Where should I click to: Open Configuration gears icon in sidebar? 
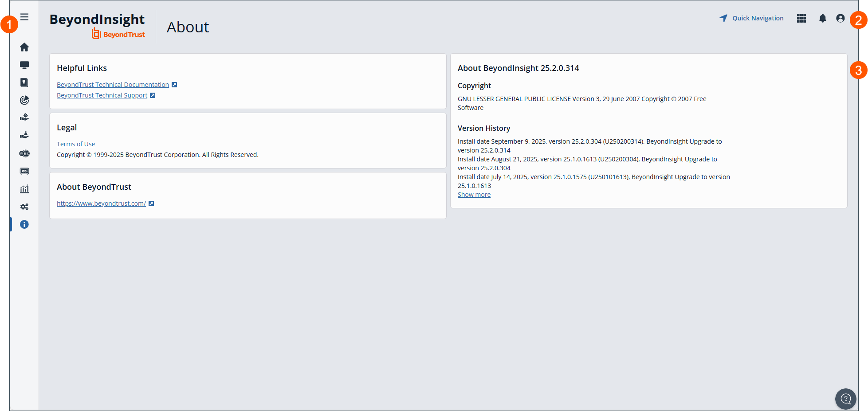click(24, 207)
